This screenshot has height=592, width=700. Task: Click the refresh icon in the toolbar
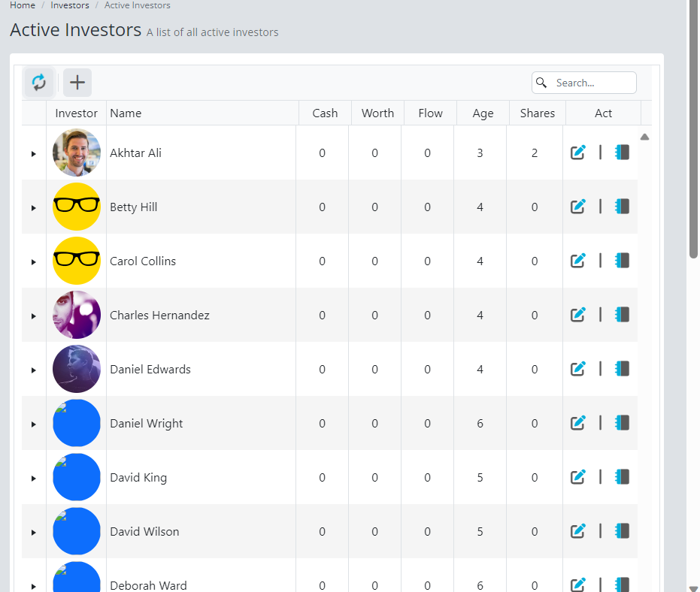click(x=39, y=83)
